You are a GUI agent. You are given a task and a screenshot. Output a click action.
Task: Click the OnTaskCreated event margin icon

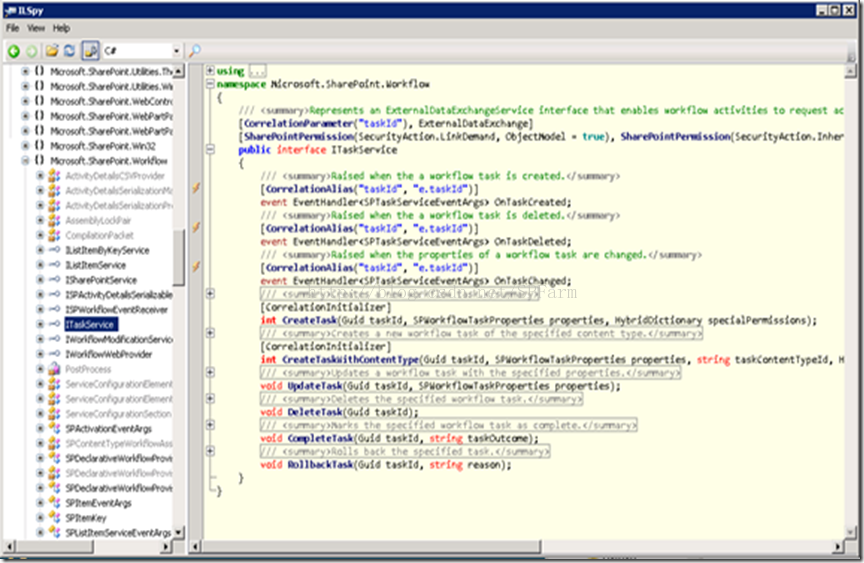pos(196,188)
